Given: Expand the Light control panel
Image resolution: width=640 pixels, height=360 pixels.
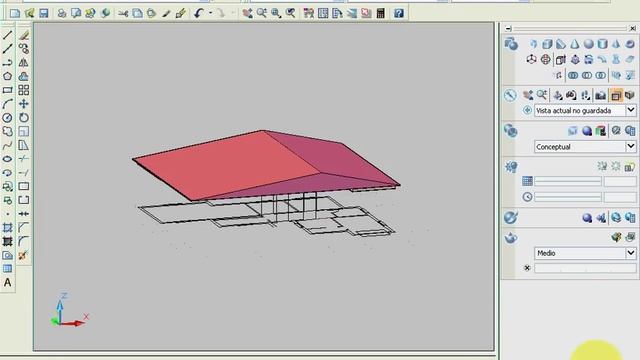Looking at the screenshot, I should pos(511,167).
